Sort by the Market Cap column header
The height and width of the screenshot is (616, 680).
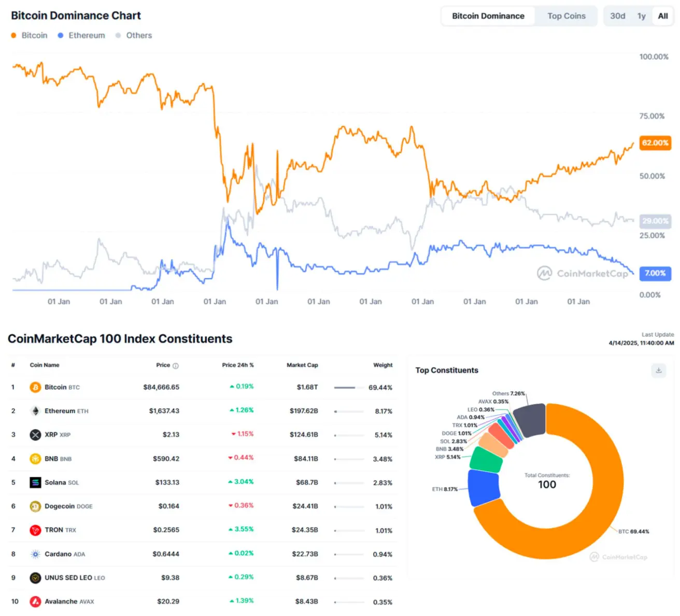[x=302, y=365]
